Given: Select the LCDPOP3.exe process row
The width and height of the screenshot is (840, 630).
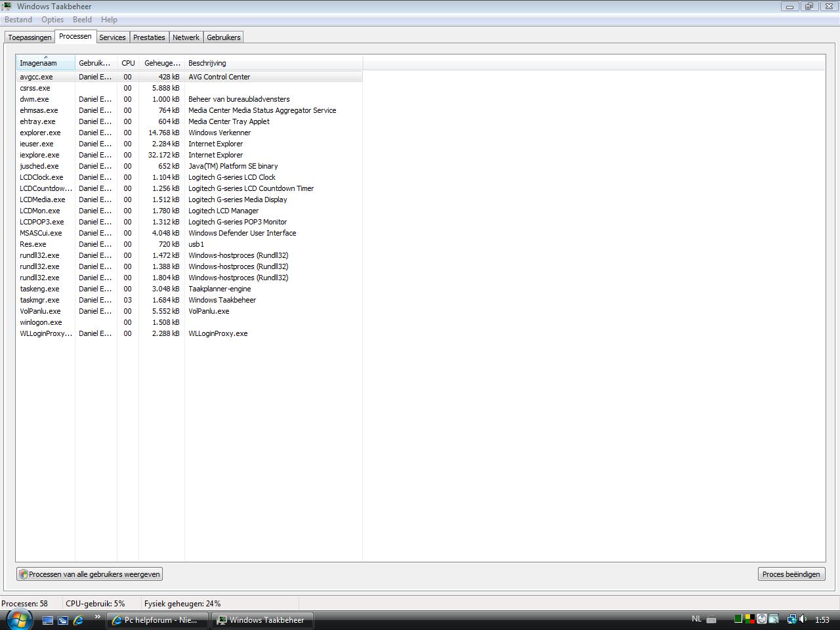Looking at the screenshot, I should coord(190,222).
